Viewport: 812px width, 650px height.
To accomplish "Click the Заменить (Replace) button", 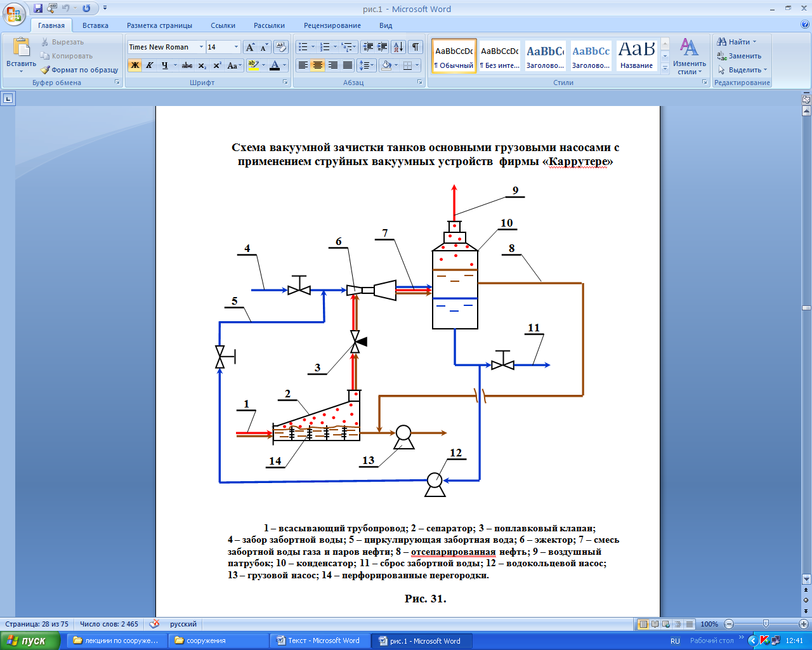I will (x=740, y=56).
